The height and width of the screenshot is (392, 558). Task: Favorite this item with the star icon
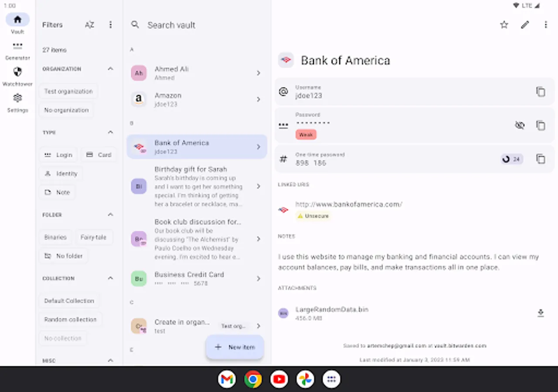[x=504, y=25]
